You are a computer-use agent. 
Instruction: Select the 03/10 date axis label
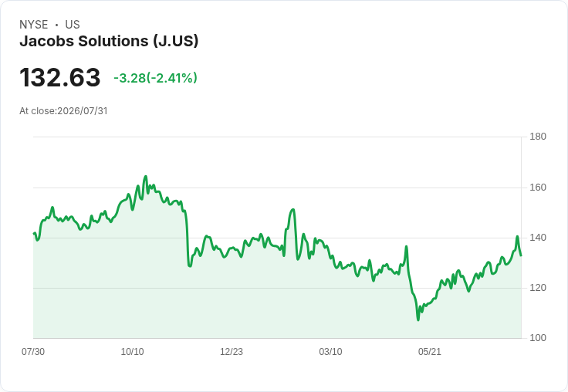click(330, 351)
